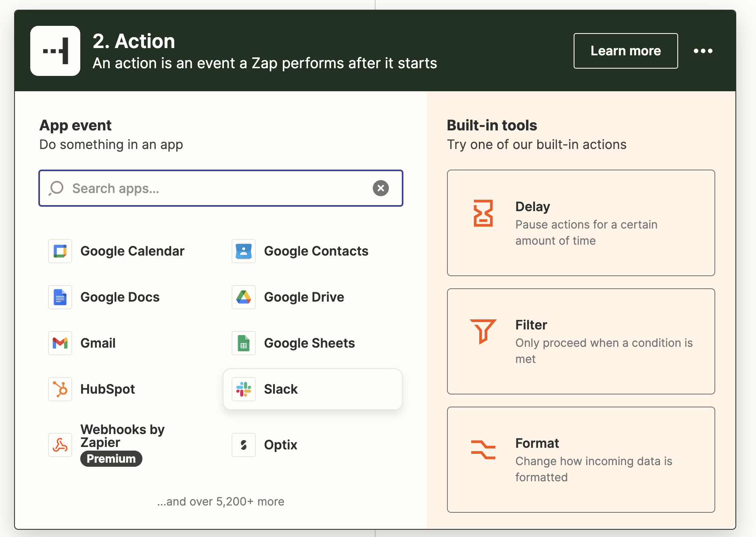Choose Optix label
Viewport: 756px width, 537px height.
(x=281, y=445)
